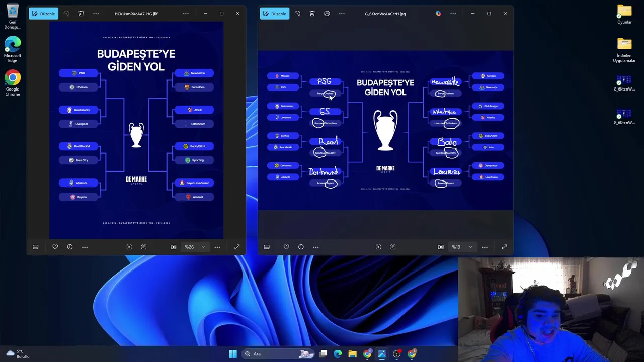Click actual-size icon in jfif window

(x=144, y=247)
